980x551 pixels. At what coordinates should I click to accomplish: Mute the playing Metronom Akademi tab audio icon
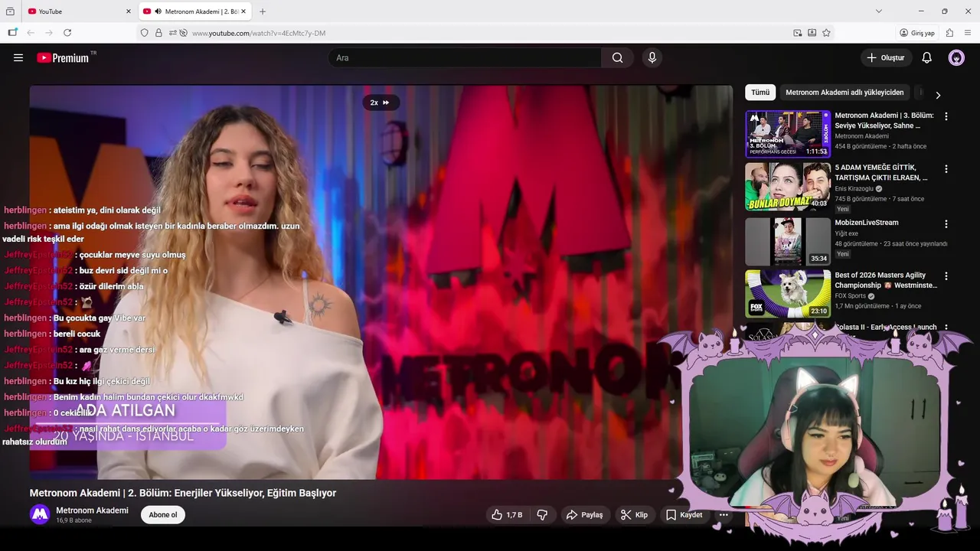[x=158, y=11]
